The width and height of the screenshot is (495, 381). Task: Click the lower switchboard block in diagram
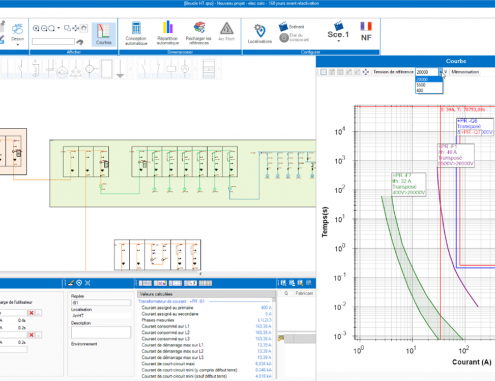[x=157, y=255]
